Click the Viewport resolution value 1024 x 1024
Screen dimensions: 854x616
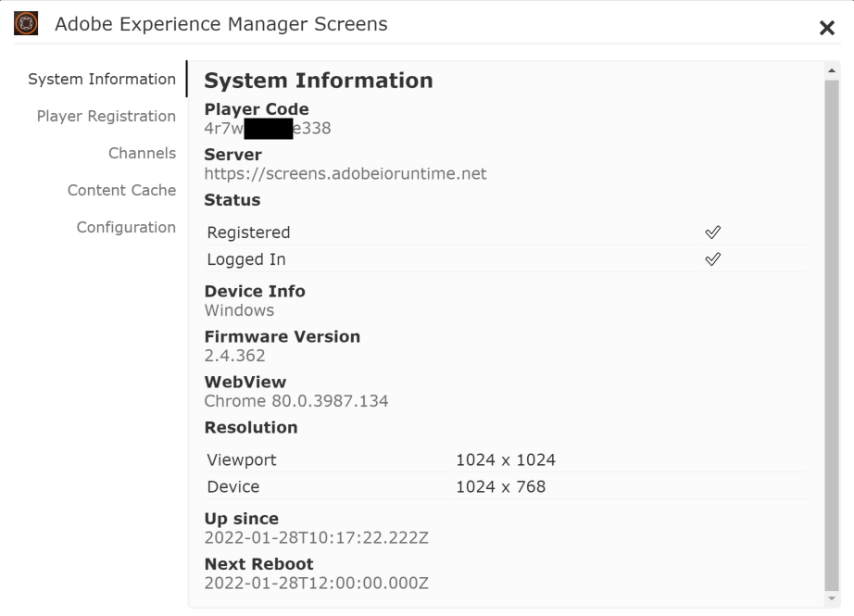[505, 460]
